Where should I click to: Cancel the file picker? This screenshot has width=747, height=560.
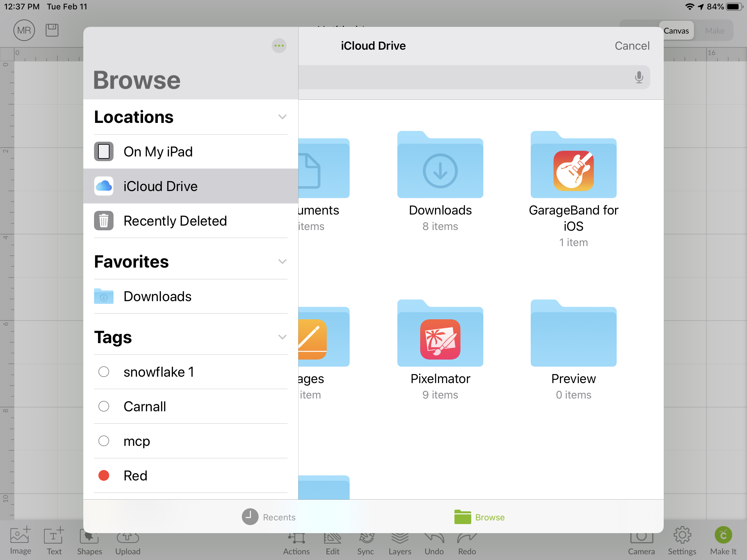pos(631,46)
